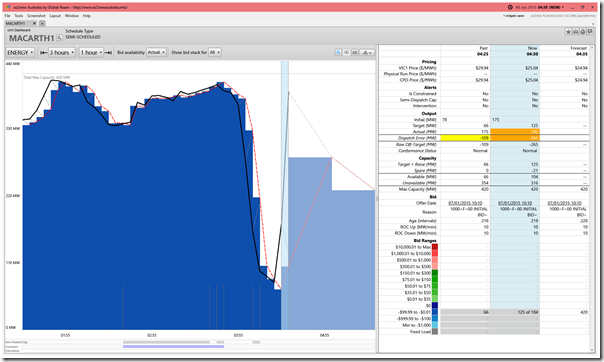Step backward with the left arrow icon
Screen dimensions: 604x362
[44, 52]
